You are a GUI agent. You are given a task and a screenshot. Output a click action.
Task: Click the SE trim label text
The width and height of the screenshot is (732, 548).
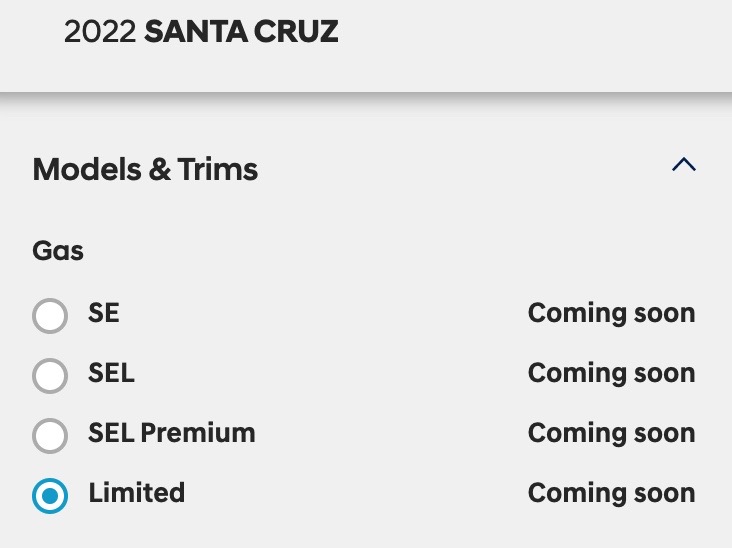(104, 314)
